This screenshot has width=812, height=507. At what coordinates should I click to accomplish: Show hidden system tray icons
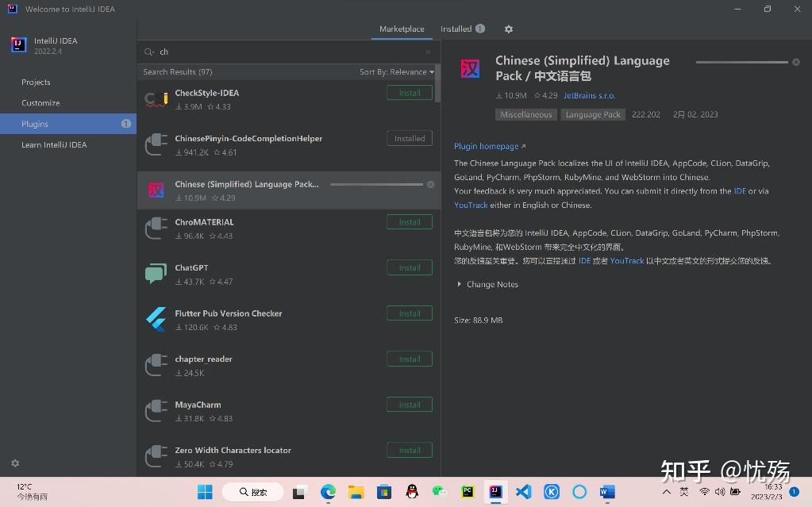pos(667,491)
